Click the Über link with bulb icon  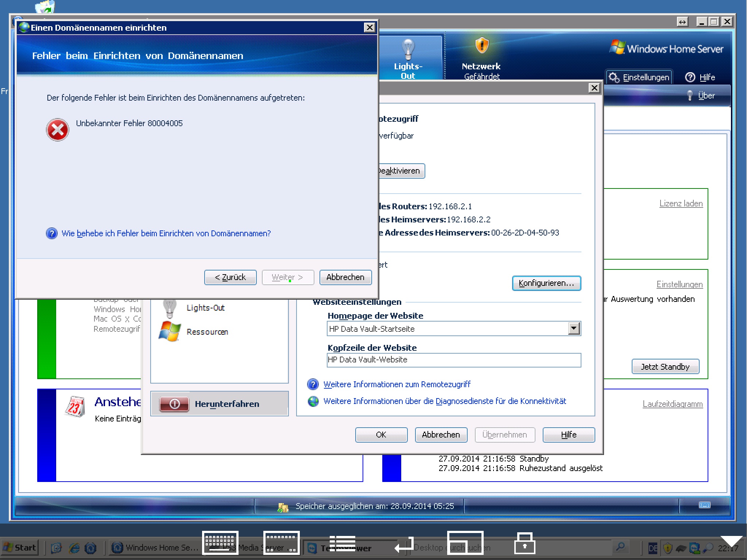coord(701,96)
